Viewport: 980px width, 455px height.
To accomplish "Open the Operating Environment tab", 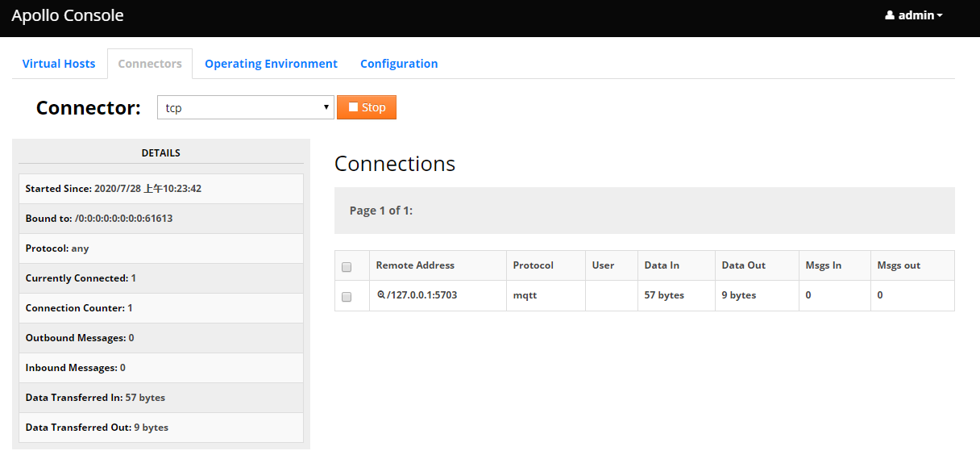I will pos(271,64).
